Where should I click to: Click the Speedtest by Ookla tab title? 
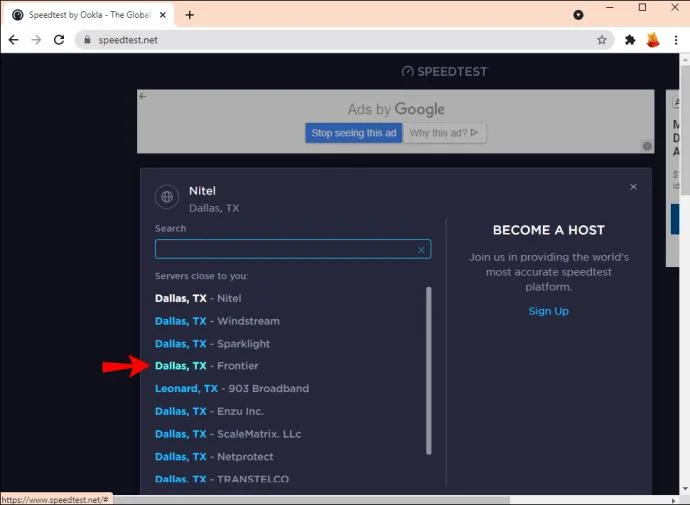click(89, 15)
